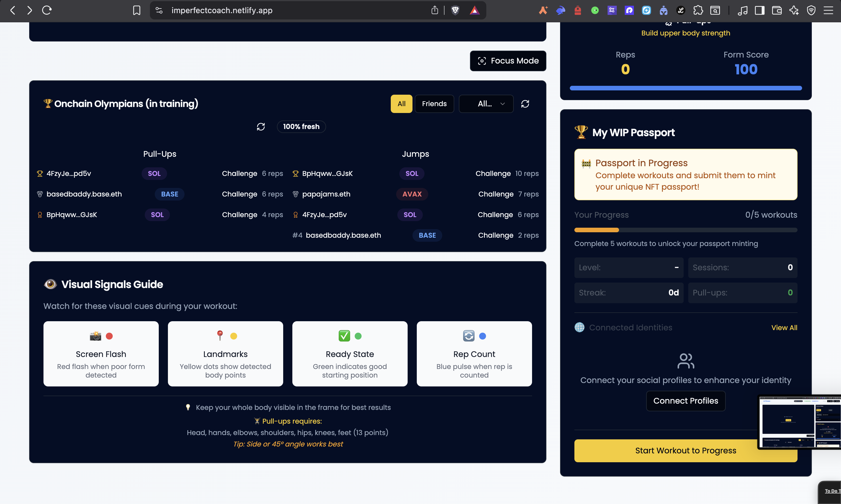Image resolution: width=841 pixels, height=504 pixels.
Task: Reload the page with browser reload icon
Action: click(x=47, y=10)
